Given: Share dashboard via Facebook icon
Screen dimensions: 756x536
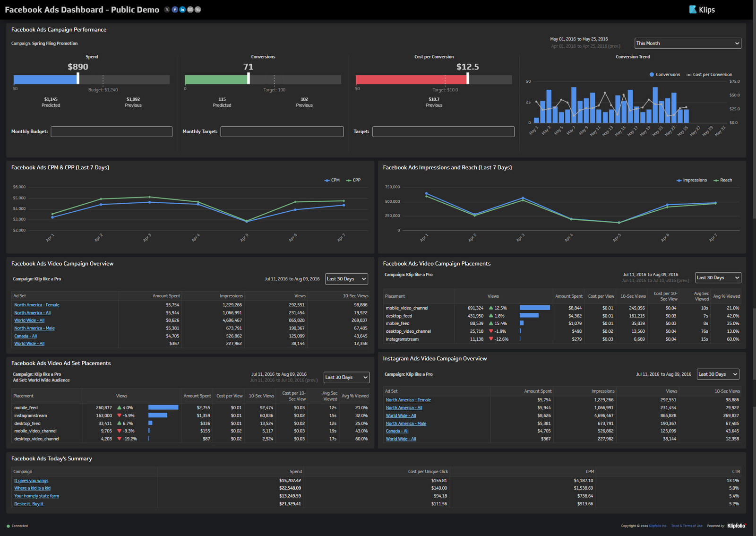Looking at the screenshot, I should tap(175, 9).
